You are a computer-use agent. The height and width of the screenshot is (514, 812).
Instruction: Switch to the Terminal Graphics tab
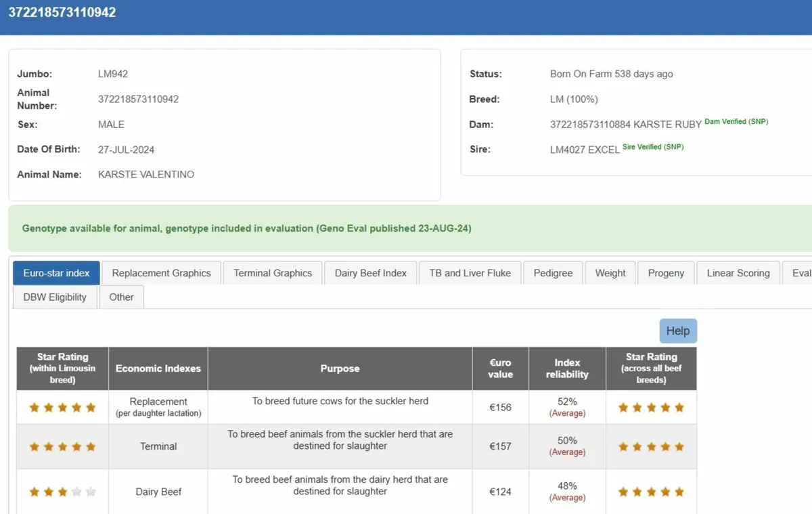tap(273, 273)
